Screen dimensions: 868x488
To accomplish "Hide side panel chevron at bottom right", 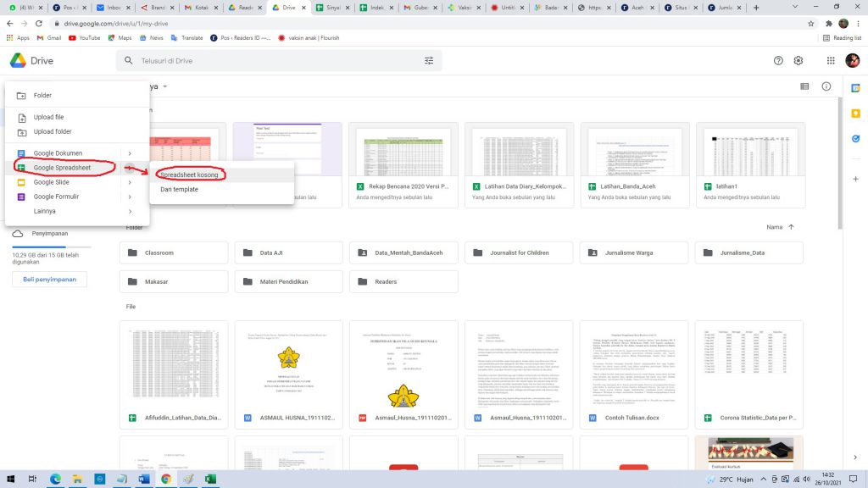I will pos(855,457).
